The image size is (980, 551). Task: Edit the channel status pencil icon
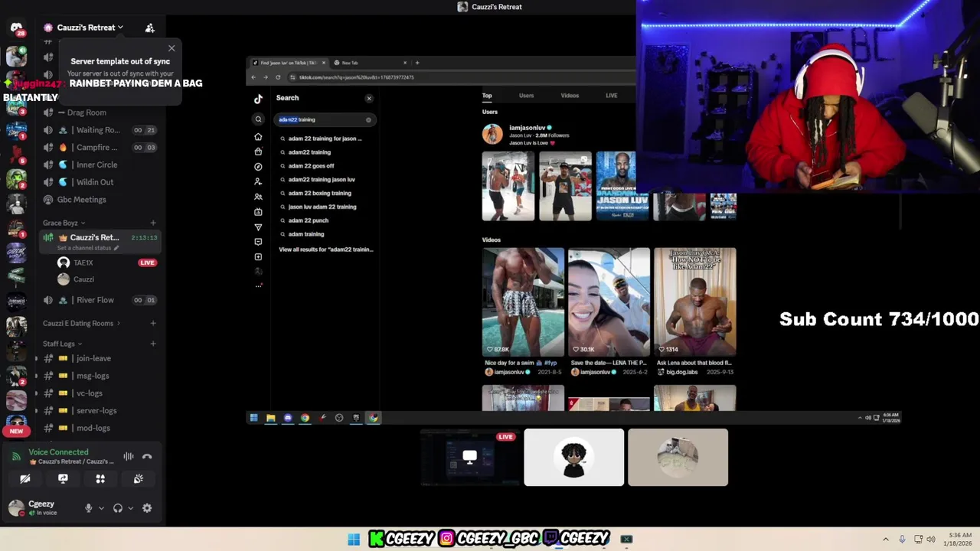(x=116, y=248)
